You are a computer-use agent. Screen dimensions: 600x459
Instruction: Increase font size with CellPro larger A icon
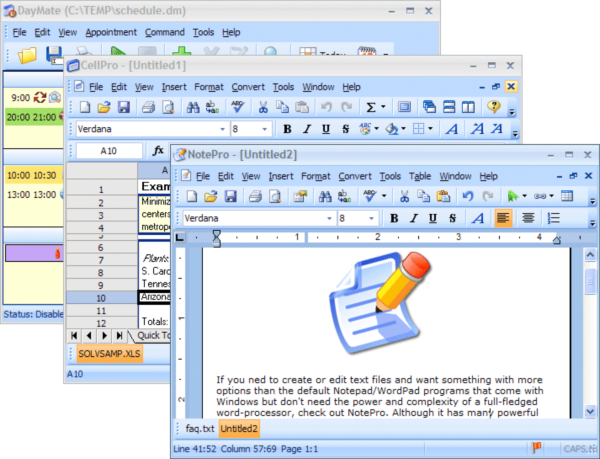pyautogui.click(x=477, y=129)
